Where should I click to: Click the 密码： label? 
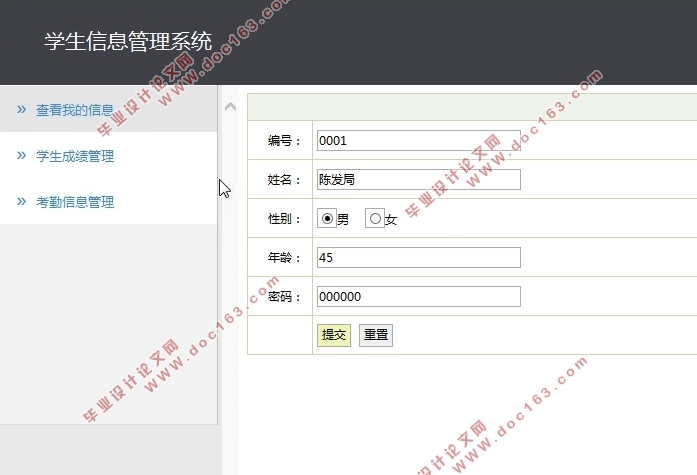tap(284, 297)
